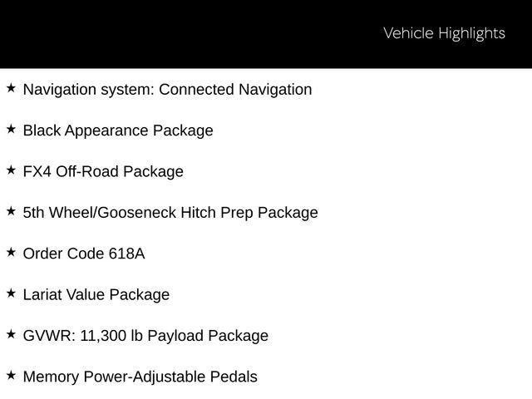This screenshot has height=399, width=532.
Task: Click the Vehicle Highlights heading
Action: click(444, 33)
